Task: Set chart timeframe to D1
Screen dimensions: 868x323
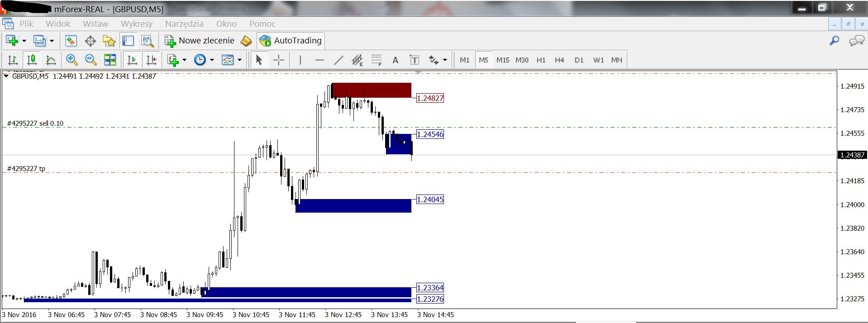Action: point(579,60)
